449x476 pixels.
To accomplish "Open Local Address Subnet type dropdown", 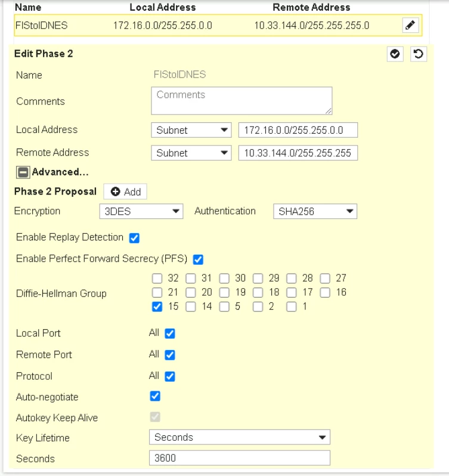I will tap(191, 130).
